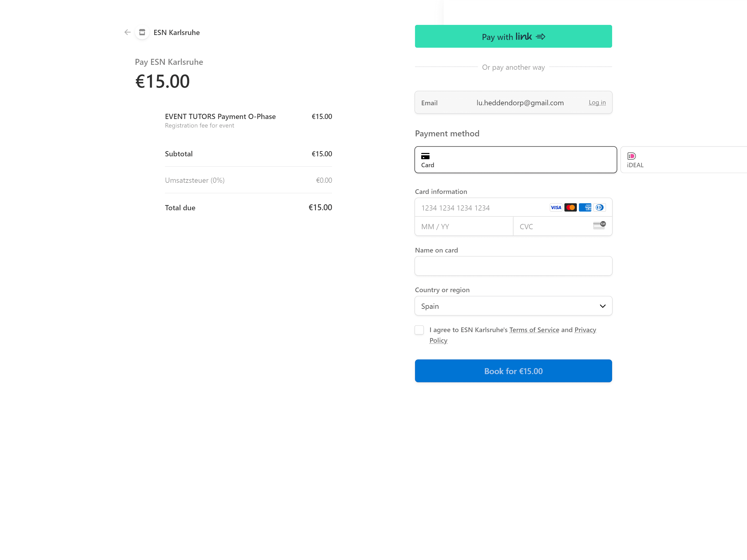
Task: Open the Country or region dropdown
Action: (x=513, y=306)
